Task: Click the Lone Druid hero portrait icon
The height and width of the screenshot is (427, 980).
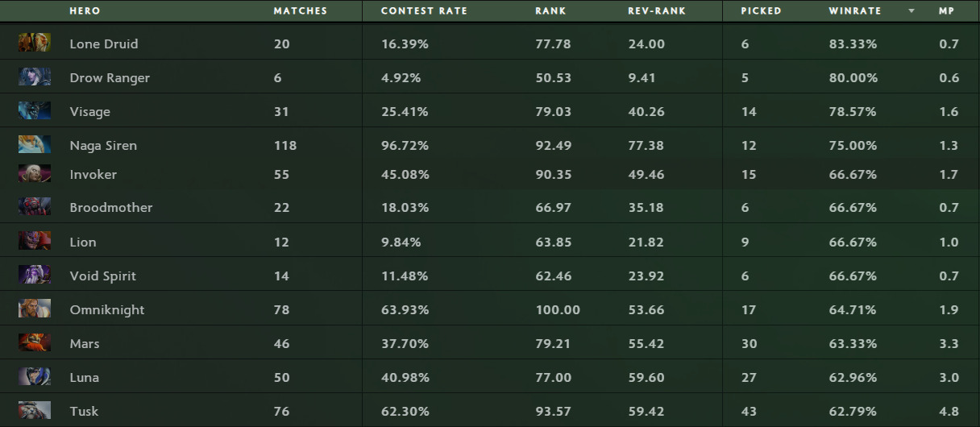Action: point(35,43)
